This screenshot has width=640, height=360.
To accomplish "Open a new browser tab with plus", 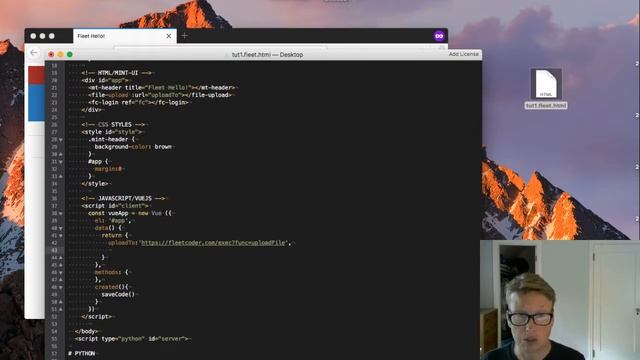I will coord(184,36).
